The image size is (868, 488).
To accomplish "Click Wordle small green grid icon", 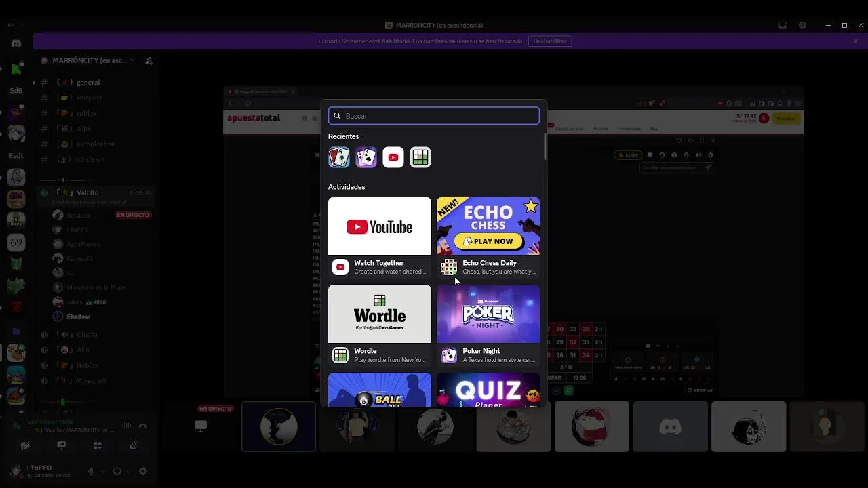I will coord(340,355).
